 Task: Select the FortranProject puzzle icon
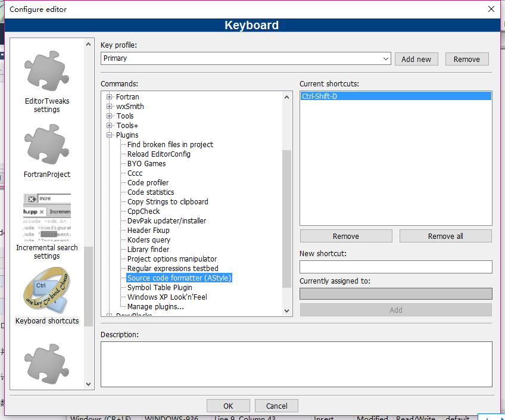click(x=47, y=144)
